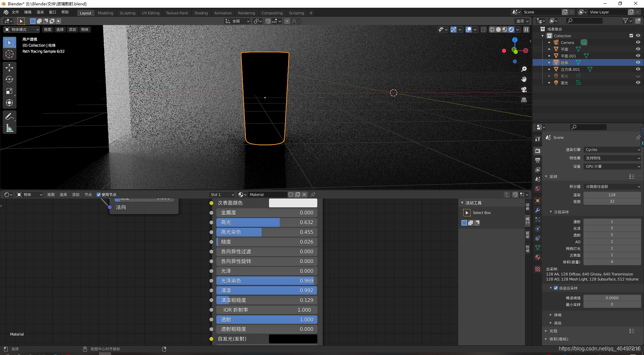Open the 文件 menu
The width and height of the screenshot is (644, 355).
(15, 12)
